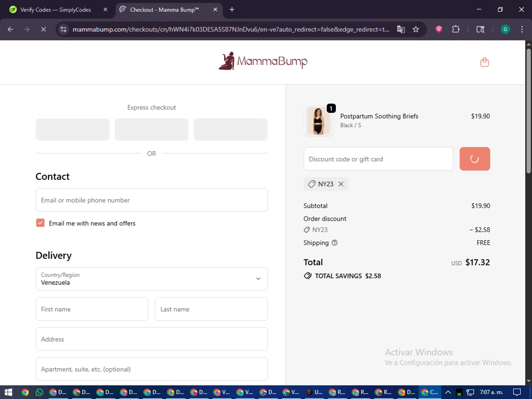
Task: Click the page vertical scrollbar thumb
Action: coord(528,111)
